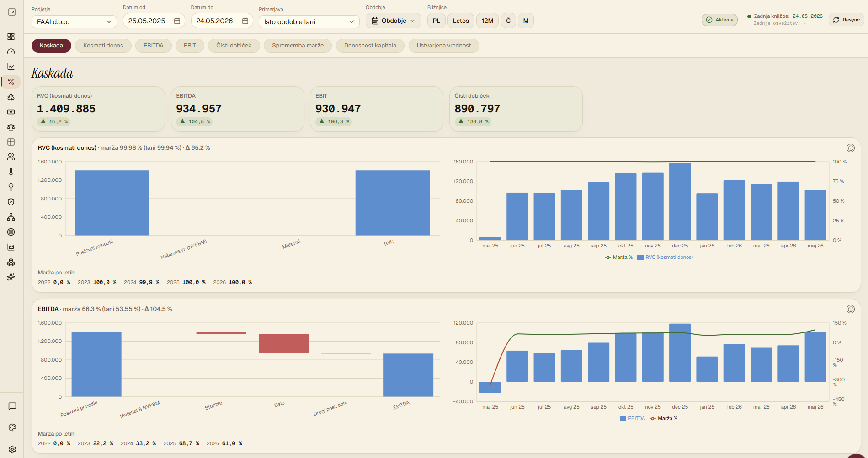Click the Letos shortcut button
This screenshot has height=458, width=868.
[x=461, y=21]
